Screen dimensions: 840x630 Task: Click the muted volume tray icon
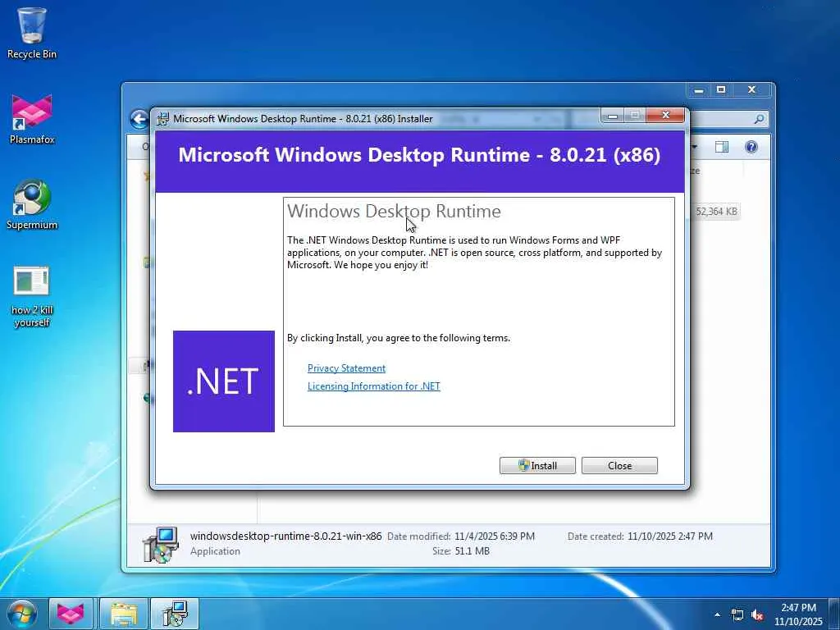pyautogui.click(x=757, y=614)
